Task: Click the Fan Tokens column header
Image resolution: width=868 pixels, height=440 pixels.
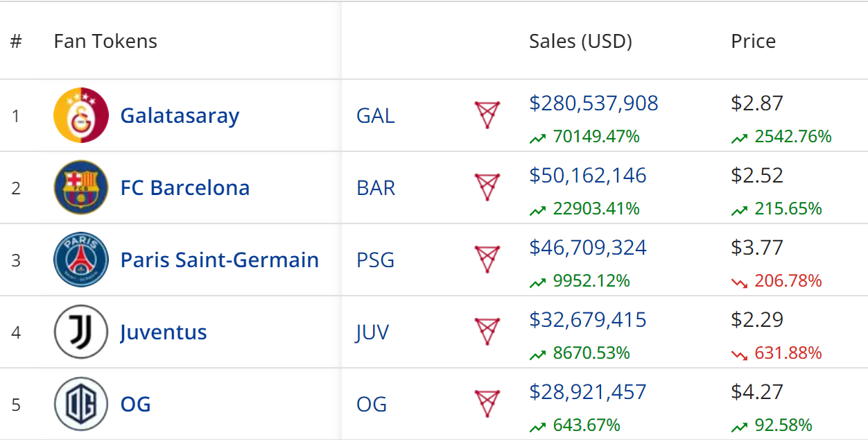Action: (x=105, y=41)
